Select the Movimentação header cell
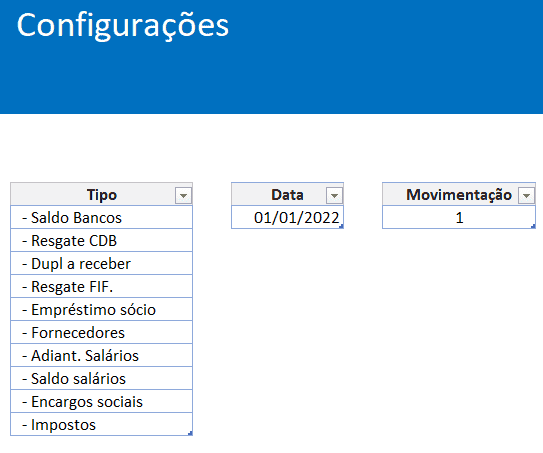543x453 pixels. click(x=459, y=194)
